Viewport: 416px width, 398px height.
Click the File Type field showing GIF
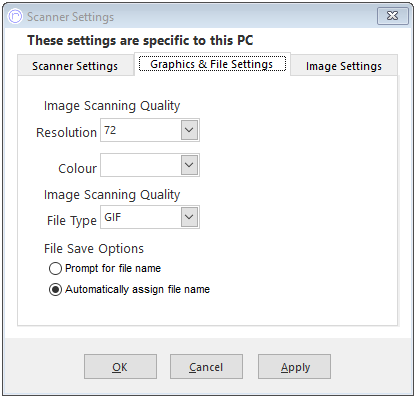[150, 217]
